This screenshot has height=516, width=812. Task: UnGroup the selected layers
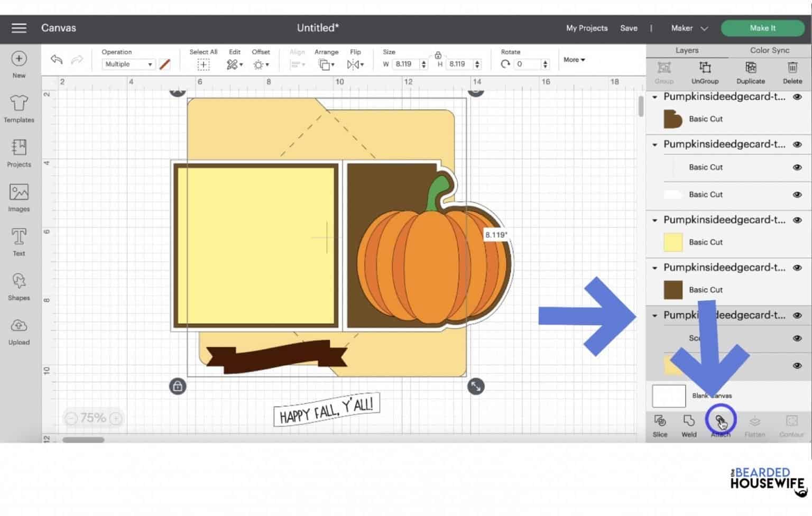[x=705, y=72]
